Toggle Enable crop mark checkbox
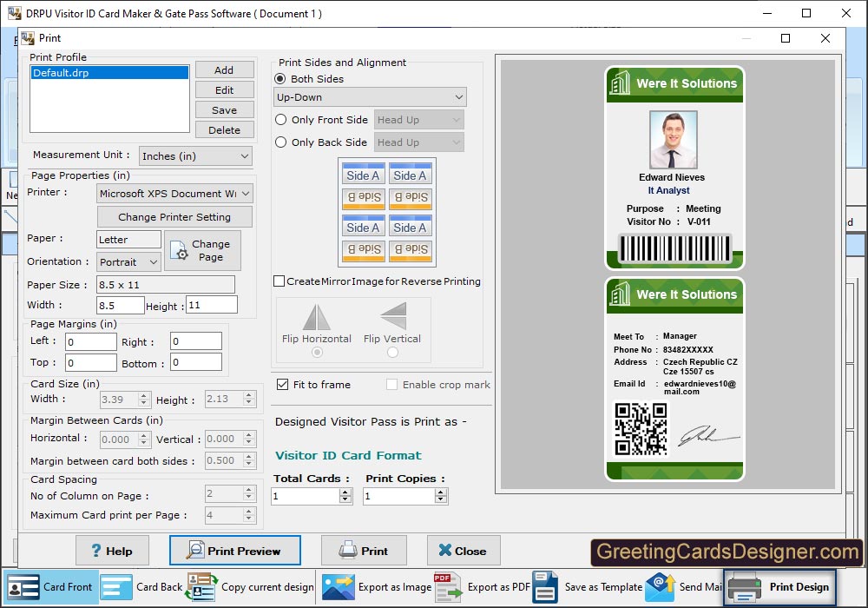This screenshot has height=608, width=868. click(x=392, y=384)
